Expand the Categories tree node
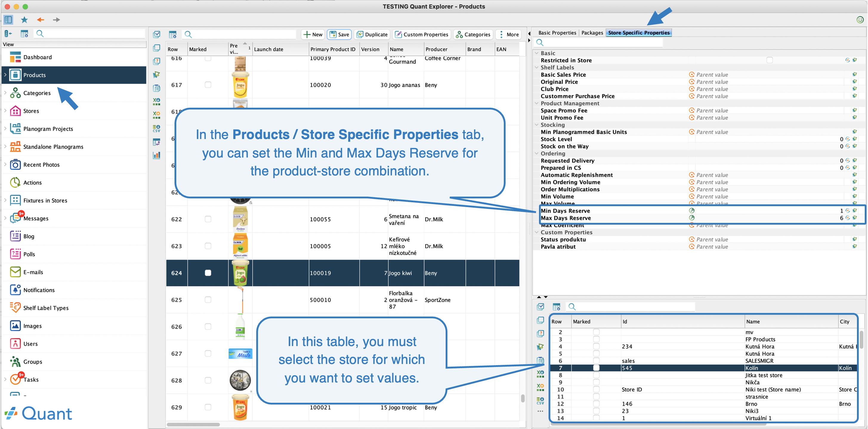 pos(5,92)
